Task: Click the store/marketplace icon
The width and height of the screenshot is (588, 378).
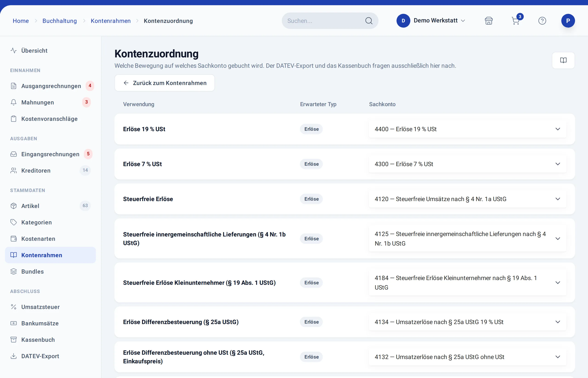Action: [489, 21]
